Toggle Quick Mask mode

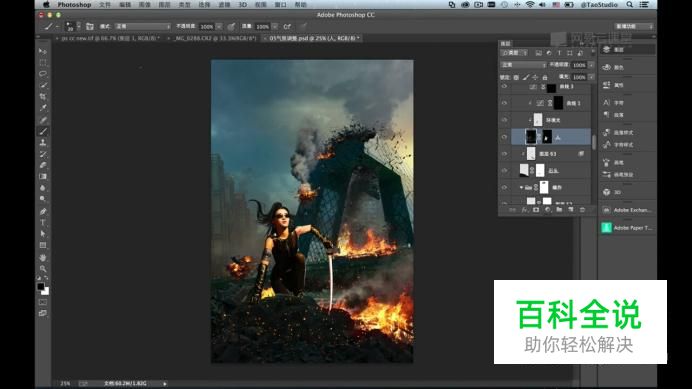(x=42, y=302)
